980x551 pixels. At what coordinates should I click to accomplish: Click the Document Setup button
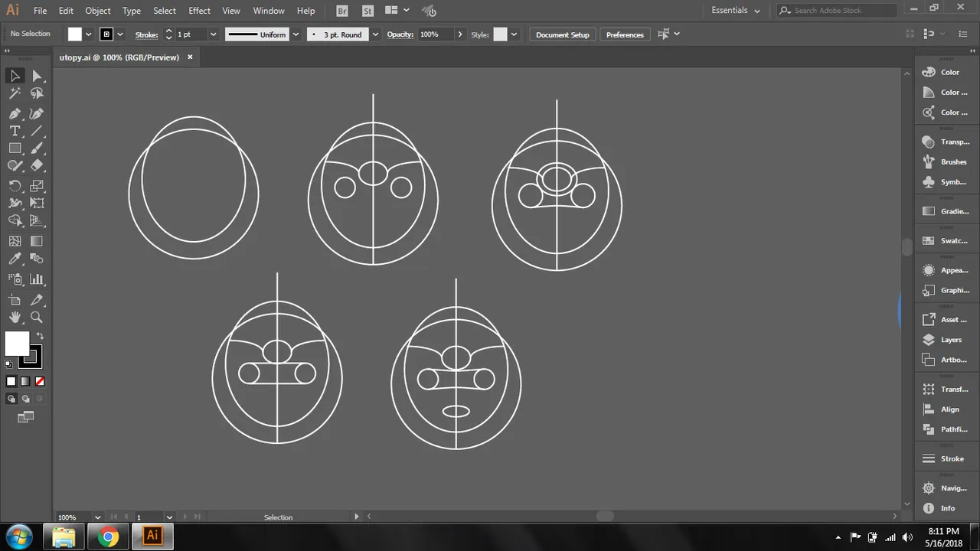563,34
